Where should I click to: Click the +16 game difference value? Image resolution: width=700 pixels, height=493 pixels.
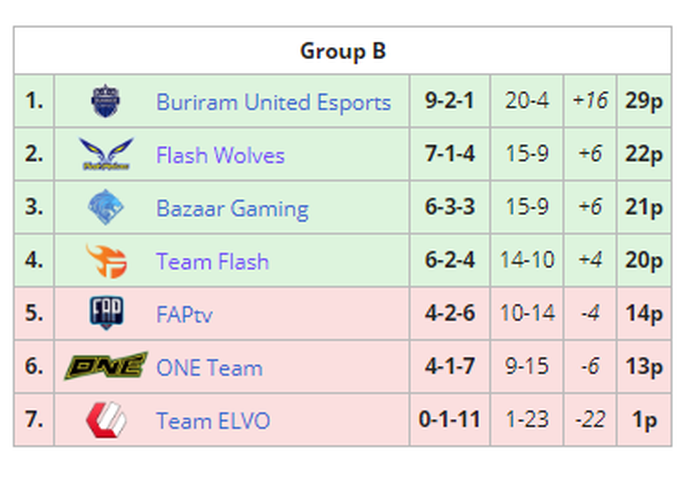pos(590,100)
